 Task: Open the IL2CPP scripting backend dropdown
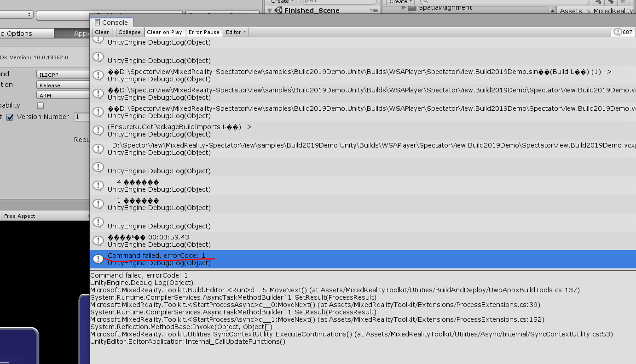pos(62,74)
